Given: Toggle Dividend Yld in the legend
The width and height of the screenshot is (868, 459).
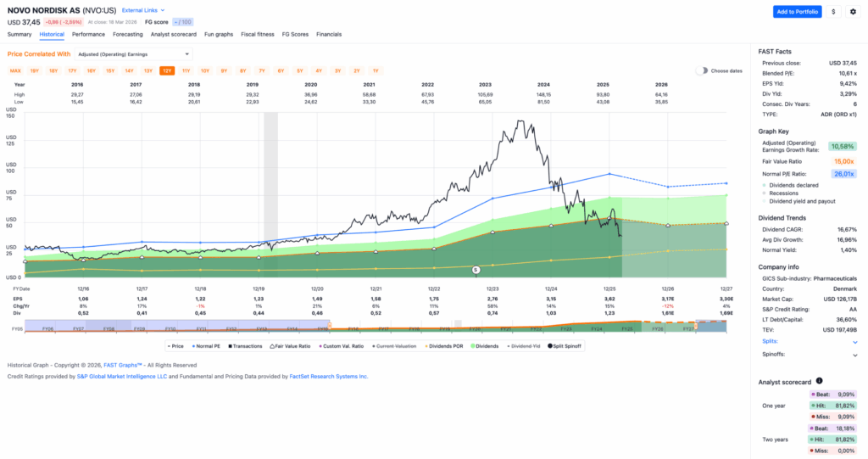Looking at the screenshot, I should click(x=524, y=346).
